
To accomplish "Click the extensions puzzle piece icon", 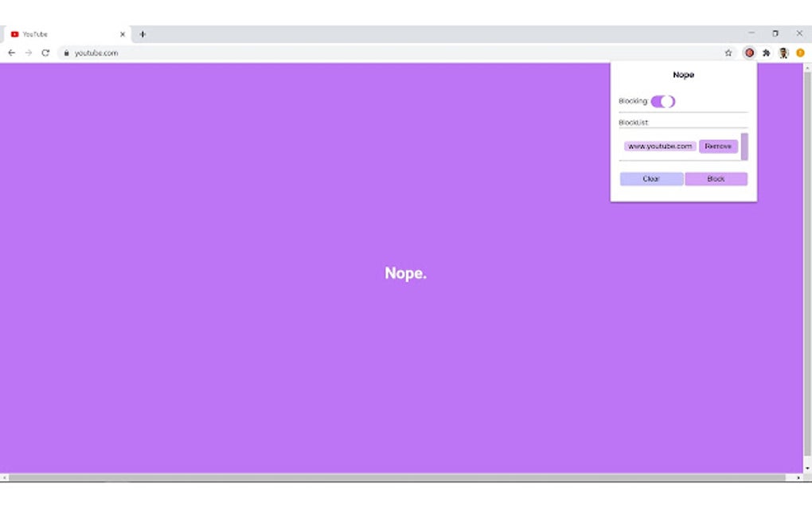I will point(766,53).
